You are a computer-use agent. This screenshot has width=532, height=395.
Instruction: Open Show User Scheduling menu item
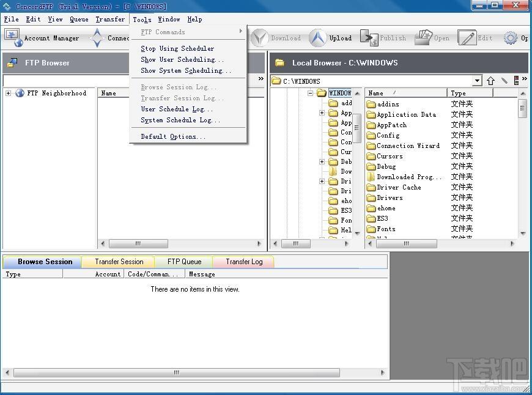[x=182, y=59]
